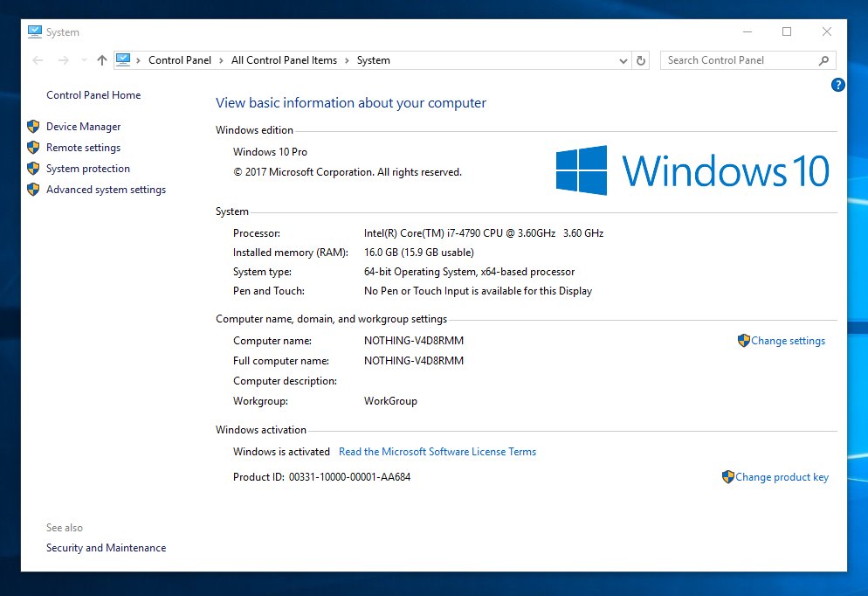Viewport: 868px width, 596px height.
Task: Open Advanced system settings
Action: point(106,190)
